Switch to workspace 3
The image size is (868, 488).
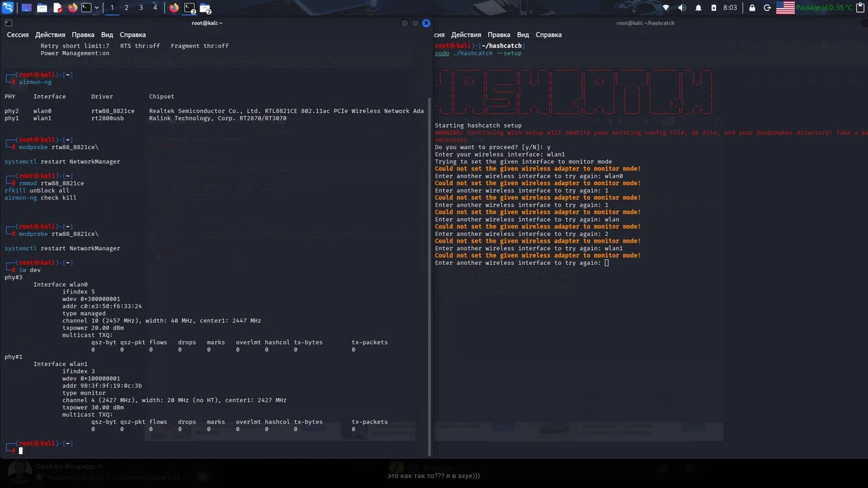coord(141,7)
